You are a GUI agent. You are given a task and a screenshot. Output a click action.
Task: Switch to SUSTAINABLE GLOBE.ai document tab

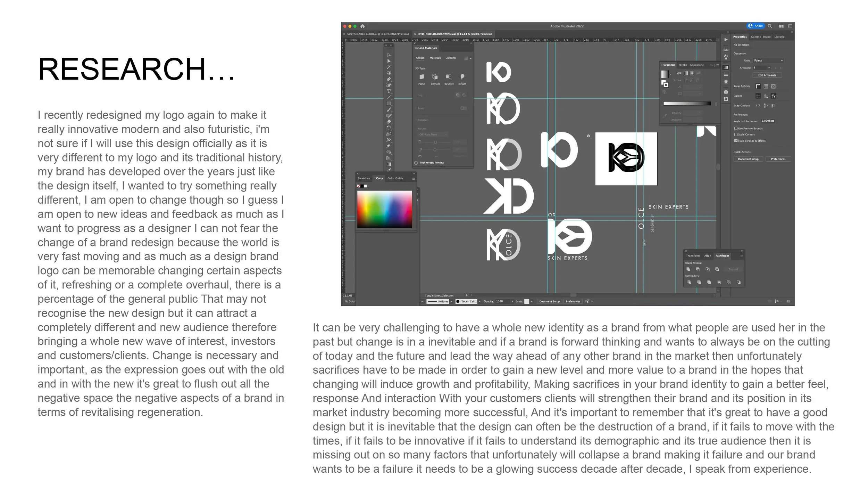pos(378,34)
